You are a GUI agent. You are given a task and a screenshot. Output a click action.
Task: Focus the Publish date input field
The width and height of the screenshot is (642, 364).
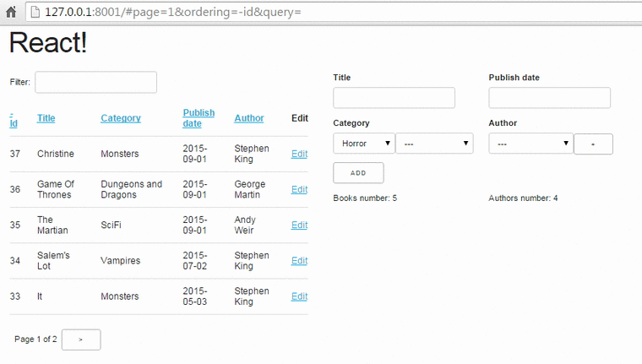[x=549, y=98]
